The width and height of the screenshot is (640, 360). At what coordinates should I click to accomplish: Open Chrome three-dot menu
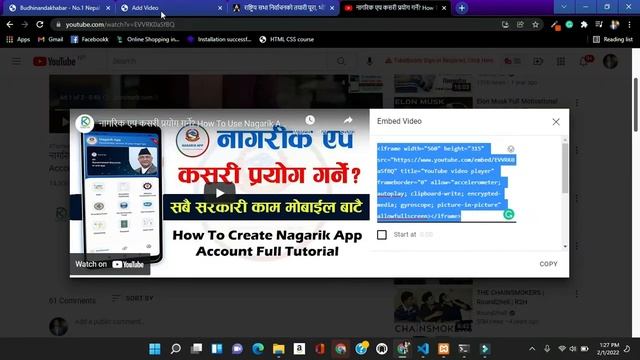tap(629, 24)
